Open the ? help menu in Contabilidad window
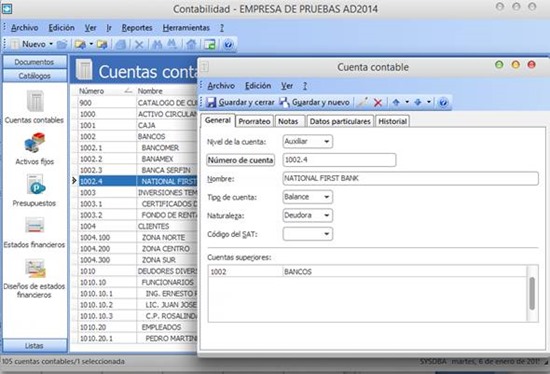 pos(222,28)
